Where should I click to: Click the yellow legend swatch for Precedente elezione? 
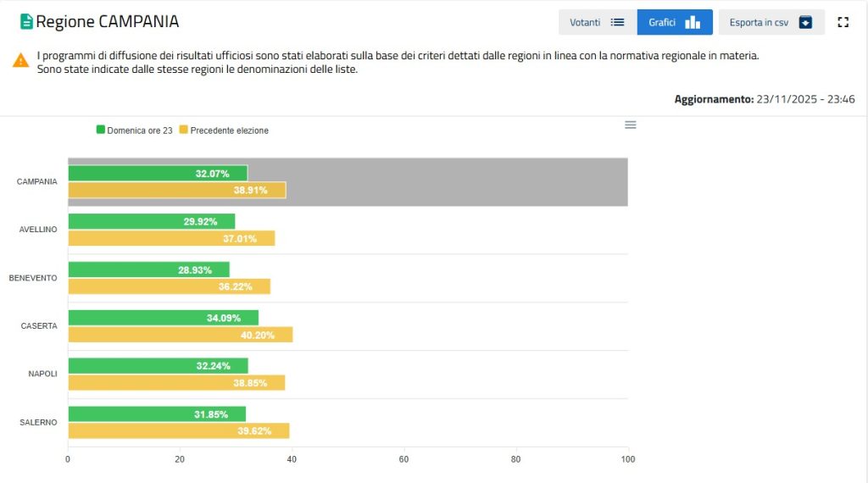[x=183, y=130]
